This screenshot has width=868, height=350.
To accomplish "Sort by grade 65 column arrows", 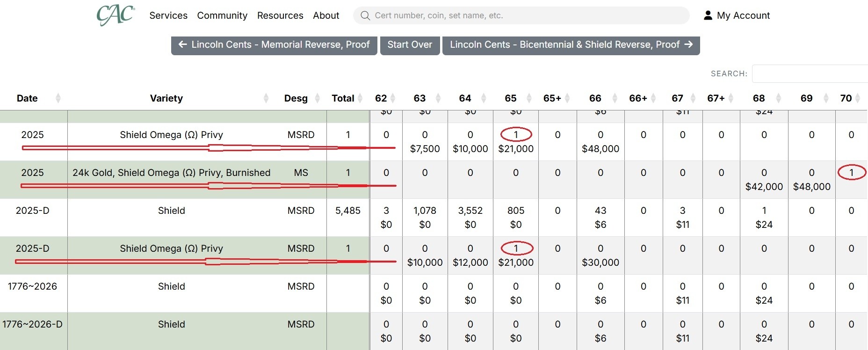I will [529, 98].
